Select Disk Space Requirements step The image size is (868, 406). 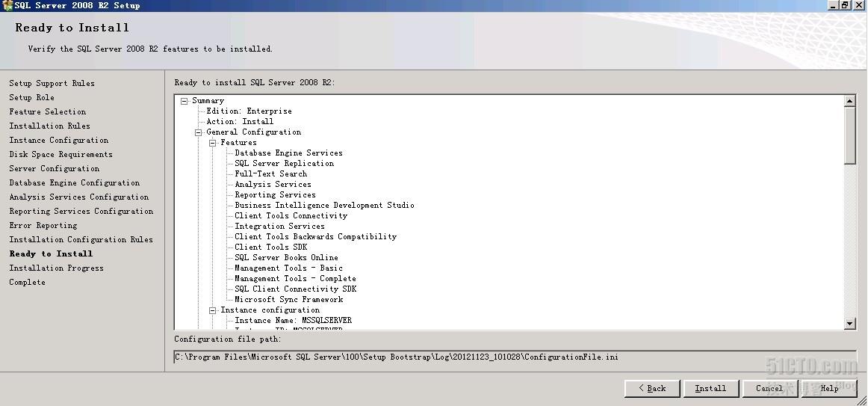[x=61, y=155]
